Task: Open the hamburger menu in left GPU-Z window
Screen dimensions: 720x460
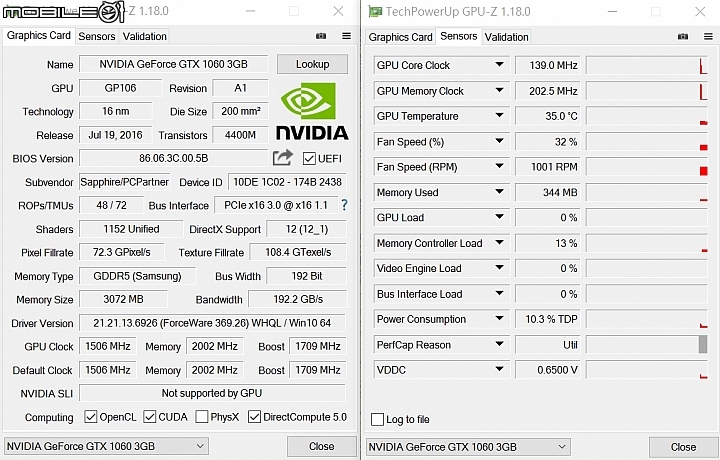Action: pyautogui.click(x=347, y=36)
